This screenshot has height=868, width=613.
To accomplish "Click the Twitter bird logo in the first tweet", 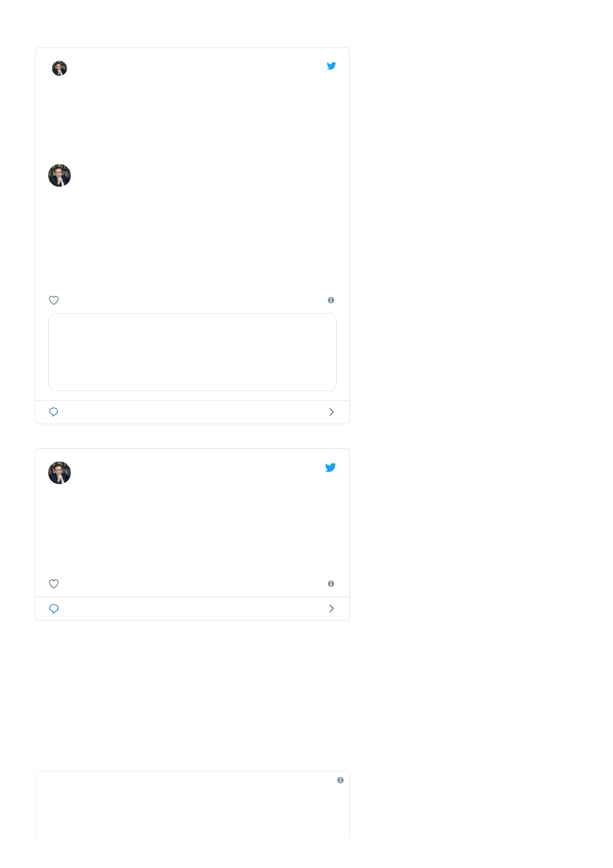I will click(x=331, y=66).
